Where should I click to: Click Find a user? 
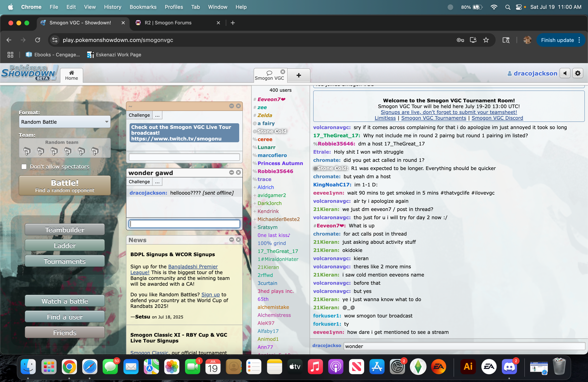pyautogui.click(x=65, y=317)
